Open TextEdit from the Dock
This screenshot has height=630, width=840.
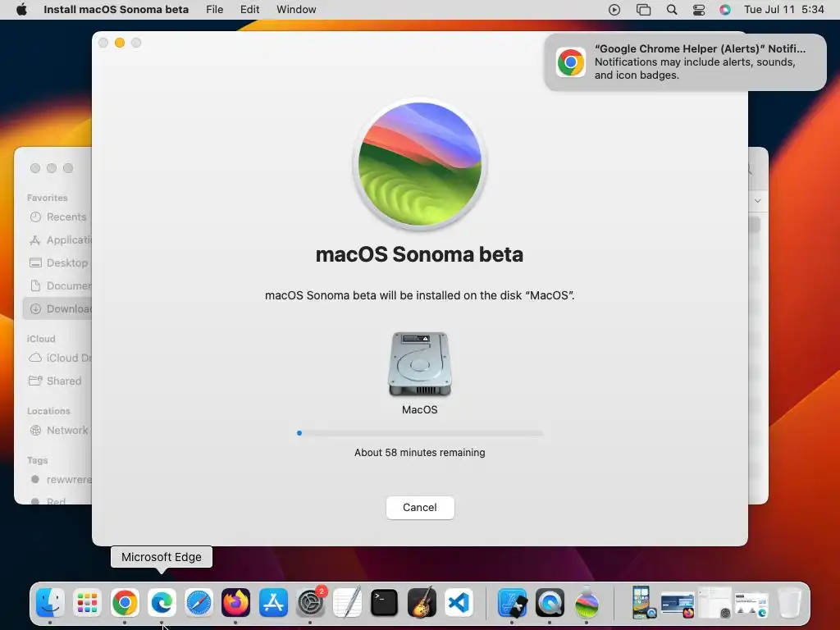coord(347,603)
